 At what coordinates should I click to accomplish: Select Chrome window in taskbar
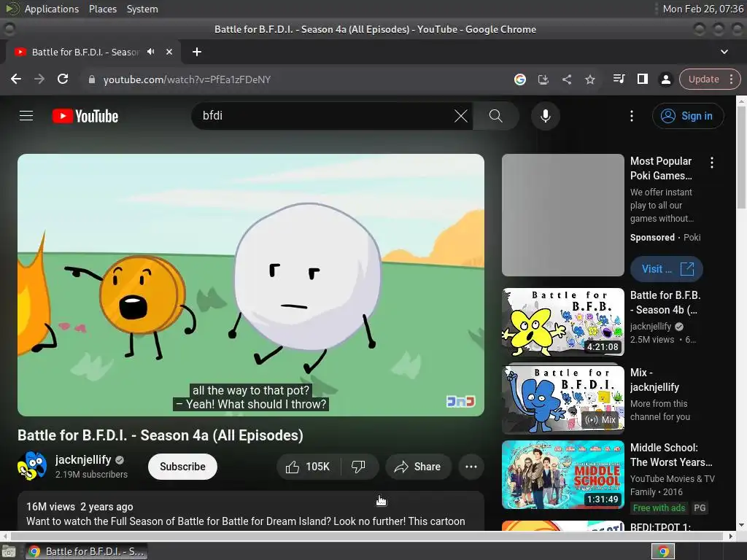(86, 551)
